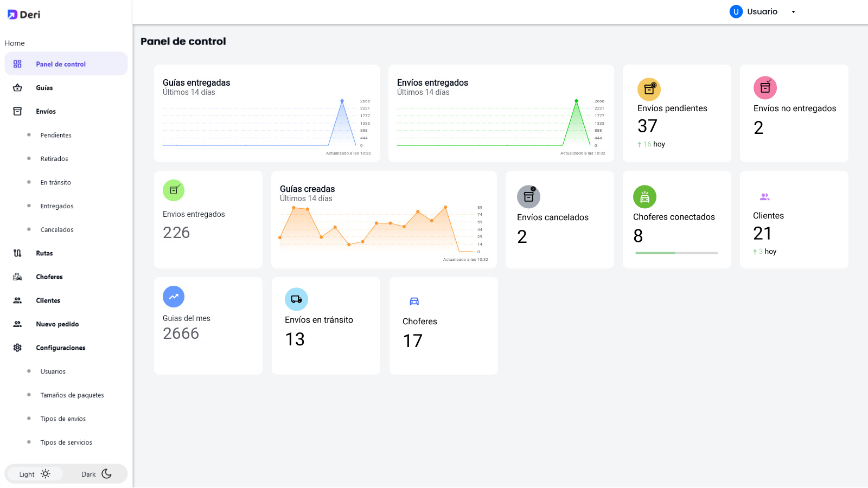Image resolution: width=868 pixels, height=488 pixels.
Task: Click the Choferes truck icon in sidebar
Action: [17, 277]
